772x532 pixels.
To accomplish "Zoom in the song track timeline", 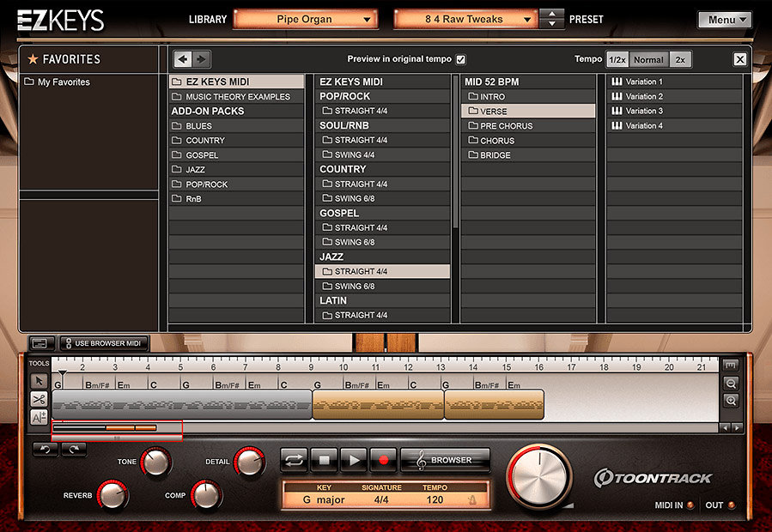I will 731,401.
